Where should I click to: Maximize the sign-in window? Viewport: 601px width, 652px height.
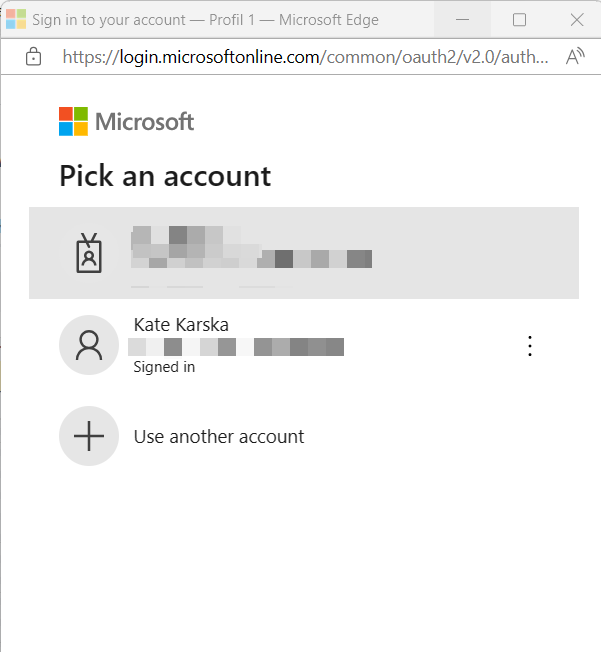click(x=519, y=19)
